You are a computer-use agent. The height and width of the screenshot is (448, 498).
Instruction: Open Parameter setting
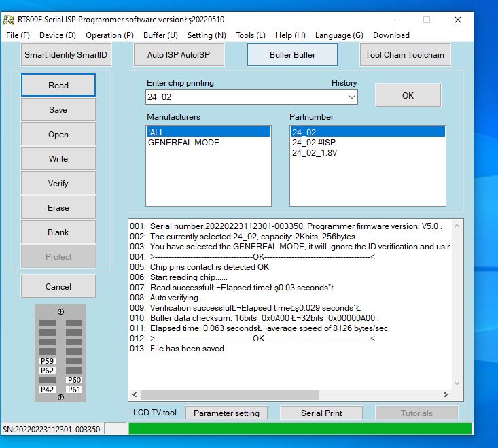point(226,413)
